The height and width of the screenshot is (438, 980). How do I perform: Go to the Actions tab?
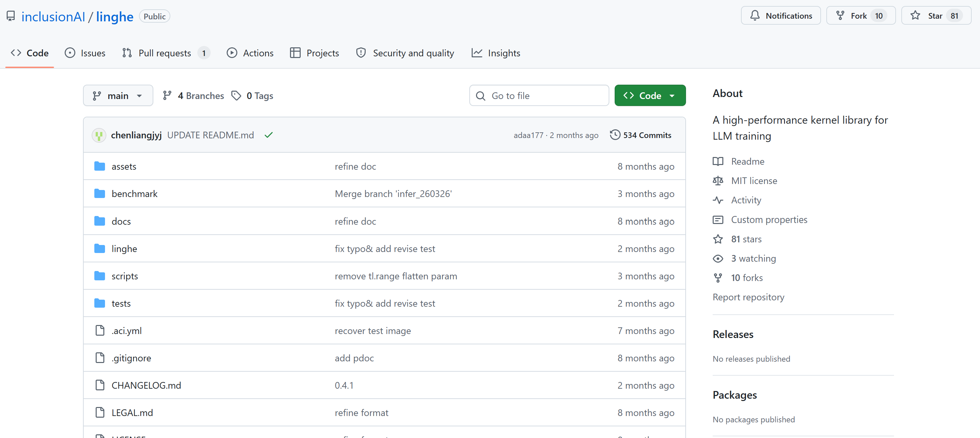tap(250, 53)
